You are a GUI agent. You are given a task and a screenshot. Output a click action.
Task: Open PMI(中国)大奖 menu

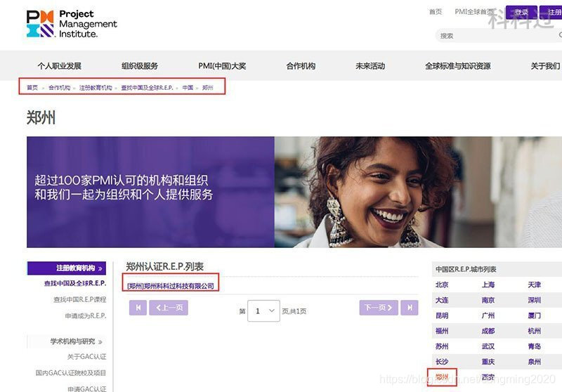pyautogui.click(x=222, y=66)
